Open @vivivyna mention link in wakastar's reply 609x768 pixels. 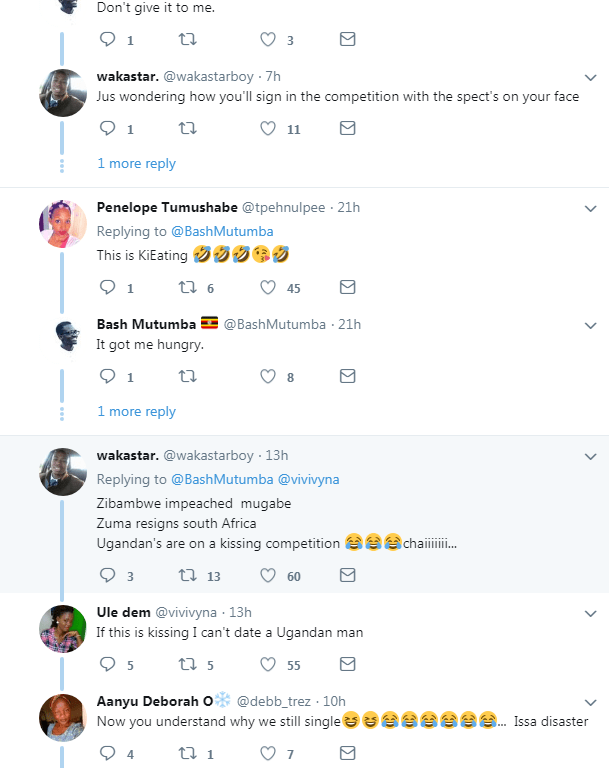[308, 479]
